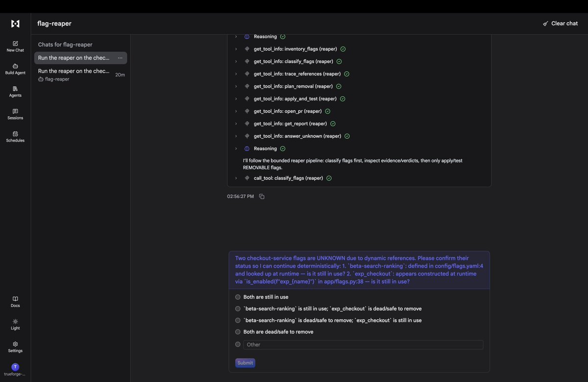588x382 pixels.
Task: Click the tool icon beside answer_unknown
Action: [247, 136]
